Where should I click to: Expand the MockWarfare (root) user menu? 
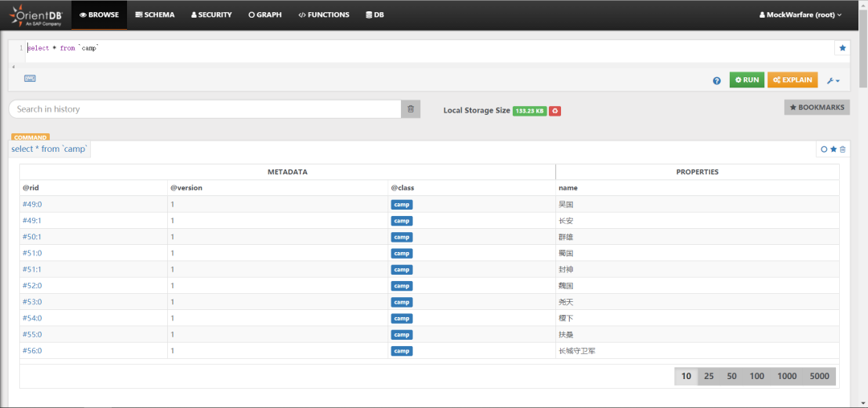pyautogui.click(x=800, y=15)
